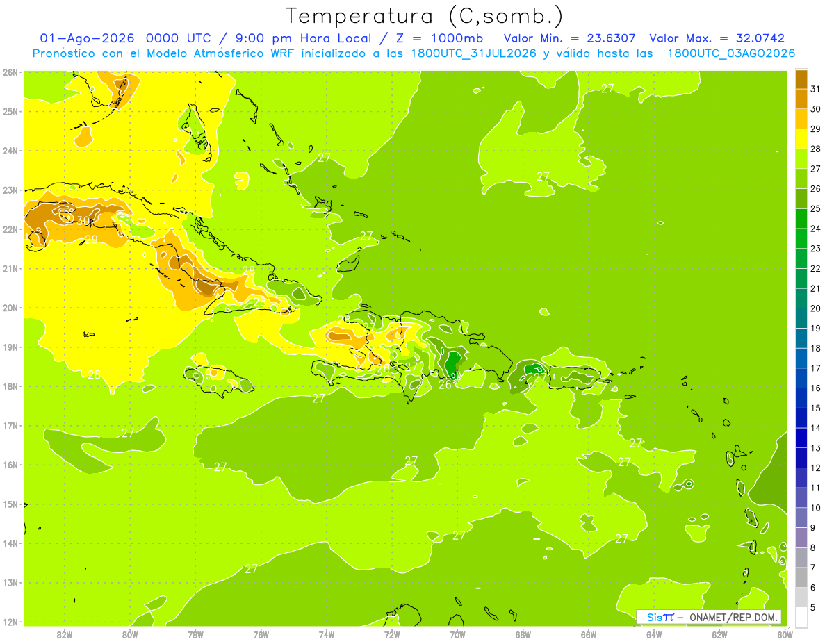Click the 28 contour label left of 80W near 18N

tap(94, 374)
